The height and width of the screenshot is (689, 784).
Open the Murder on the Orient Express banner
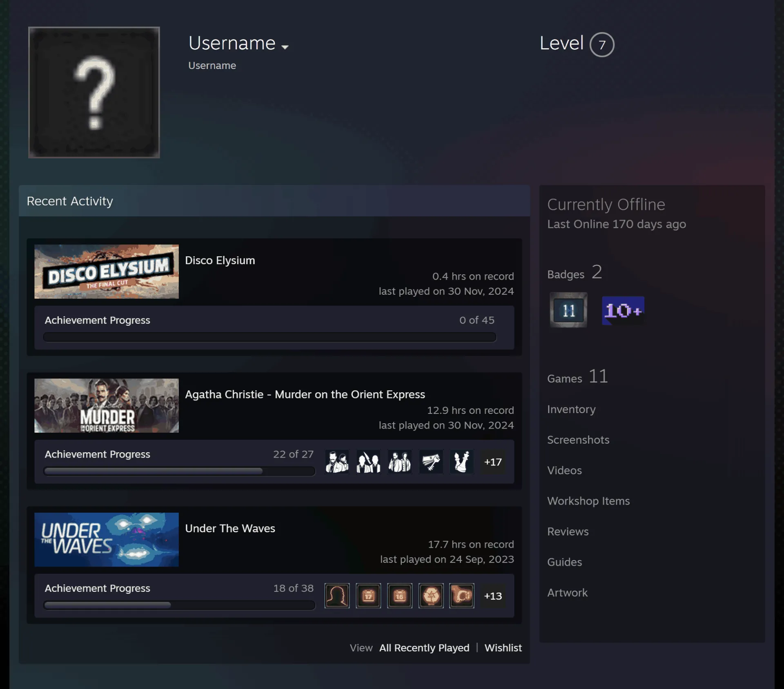(107, 405)
